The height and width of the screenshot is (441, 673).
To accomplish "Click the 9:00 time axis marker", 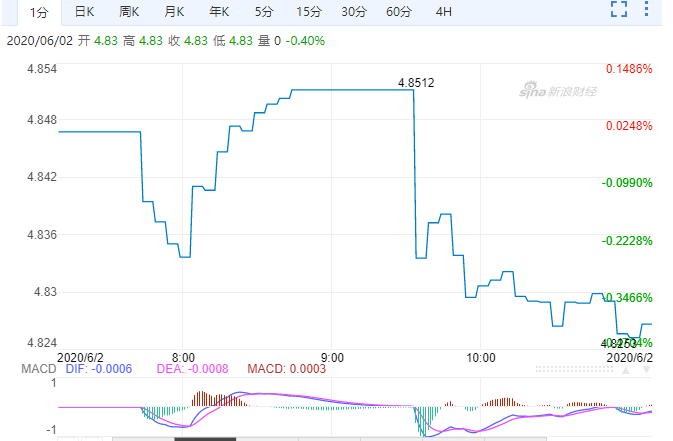I will click(x=333, y=356).
